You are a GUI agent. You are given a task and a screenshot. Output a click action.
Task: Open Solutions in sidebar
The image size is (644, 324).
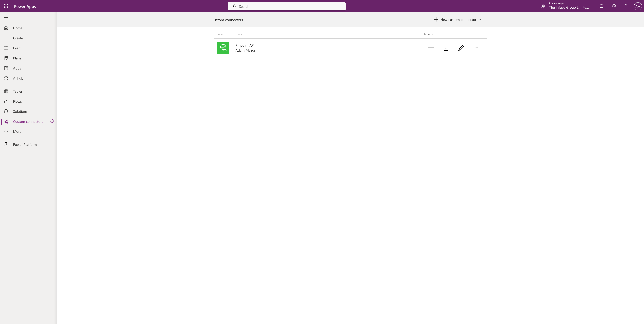pos(29,111)
